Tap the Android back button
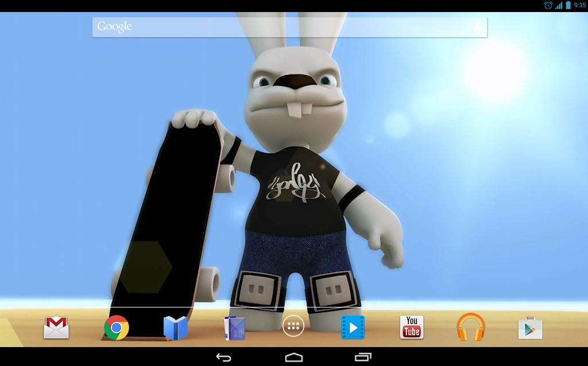This screenshot has height=366, width=588. click(223, 357)
